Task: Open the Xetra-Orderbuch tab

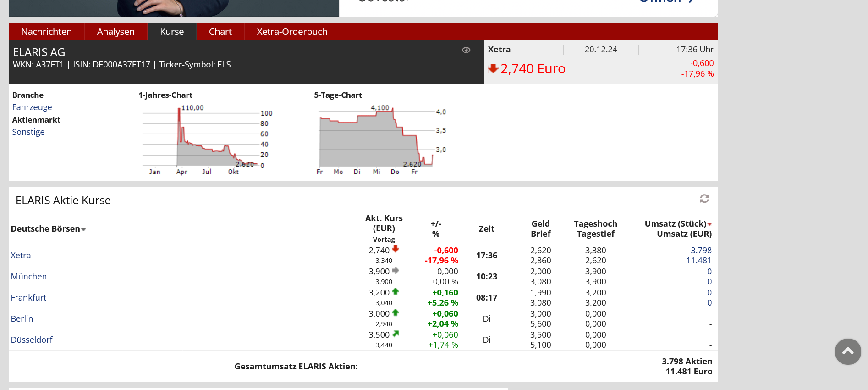Action: pos(291,32)
